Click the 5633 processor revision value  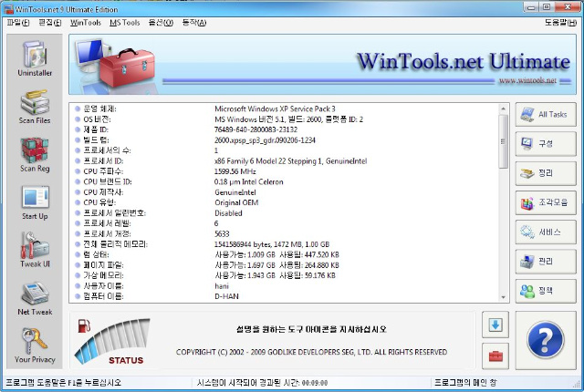click(x=222, y=234)
